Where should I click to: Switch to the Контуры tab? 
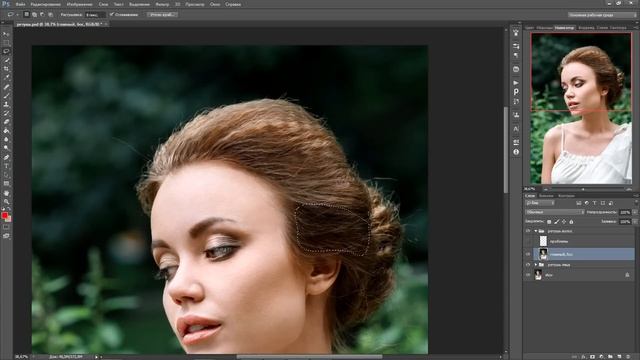point(566,196)
